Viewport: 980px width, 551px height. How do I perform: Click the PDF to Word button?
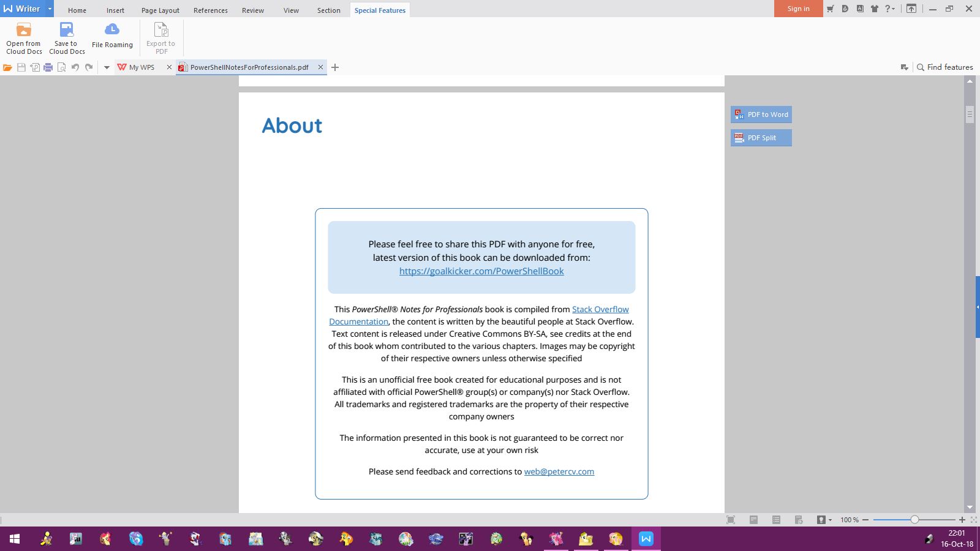click(x=761, y=114)
